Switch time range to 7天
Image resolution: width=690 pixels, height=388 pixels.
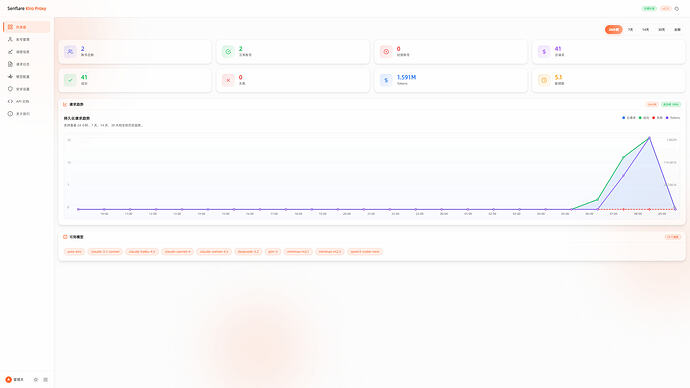(x=630, y=29)
